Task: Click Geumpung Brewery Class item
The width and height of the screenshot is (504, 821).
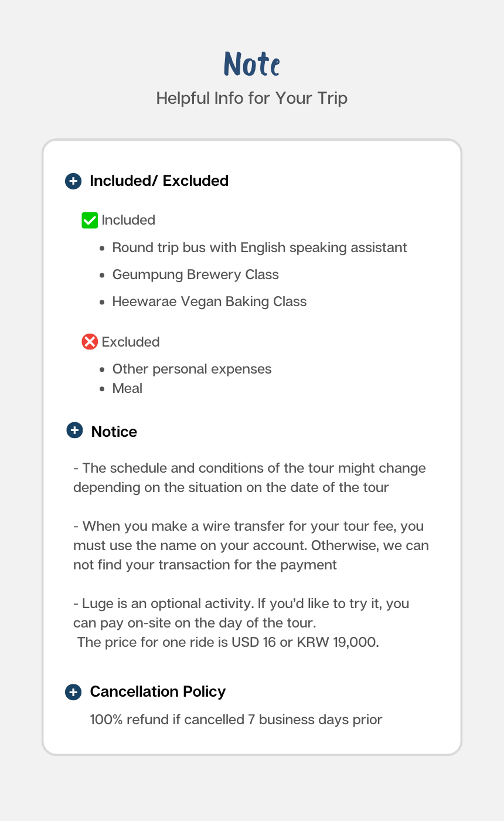Action: point(195,274)
